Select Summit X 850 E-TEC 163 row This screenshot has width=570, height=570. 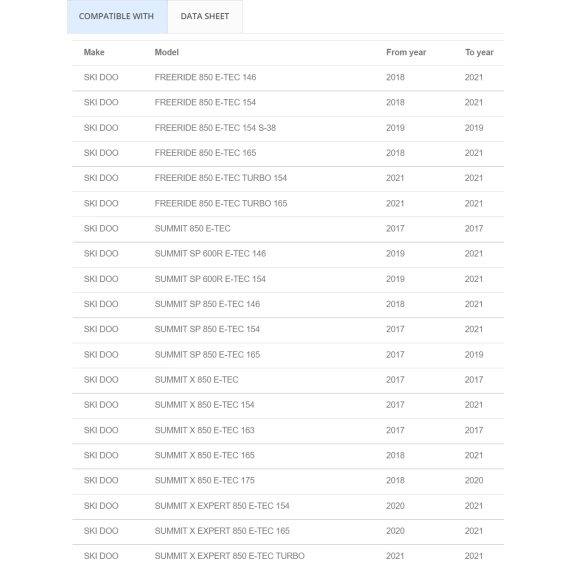(288, 430)
